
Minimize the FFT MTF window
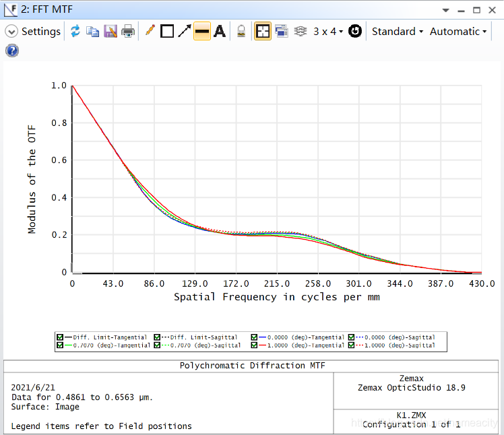[462, 11]
